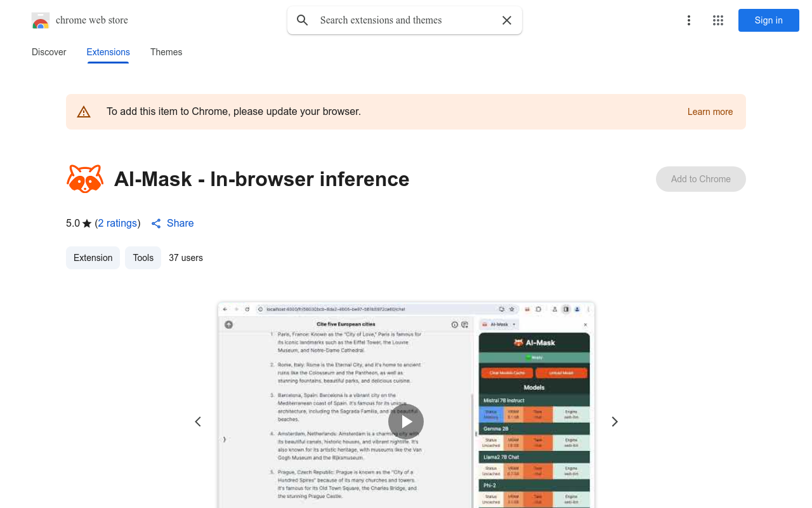Switch to the Discover tab
The height and width of the screenshot is (508, 812).
pyautogui.click(x=49, y=52)
